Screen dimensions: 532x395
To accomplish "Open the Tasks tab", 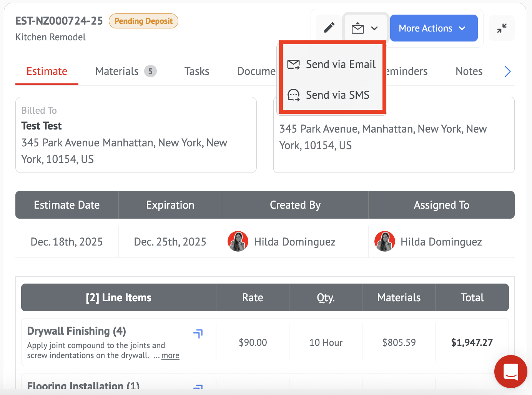I will [x=197, y=71].
